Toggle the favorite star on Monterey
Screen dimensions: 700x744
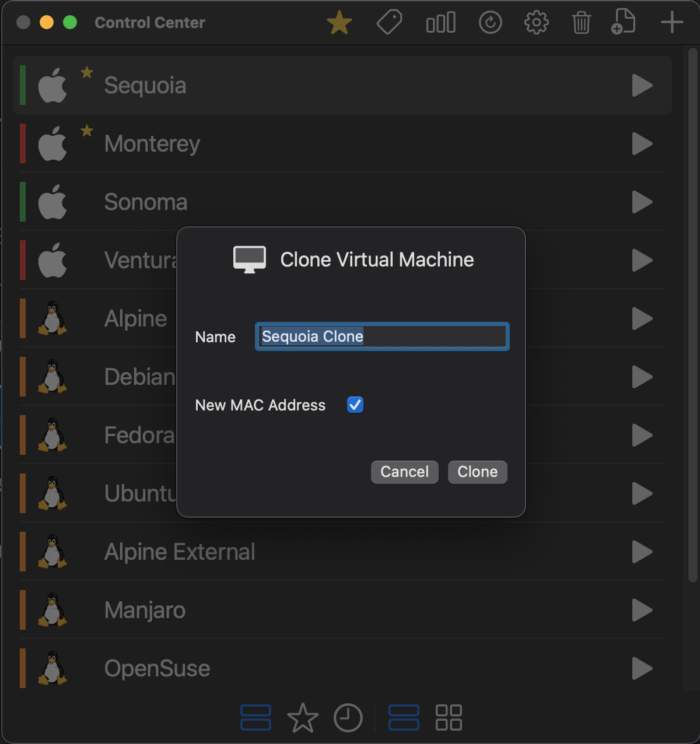(x=87, y=131)
